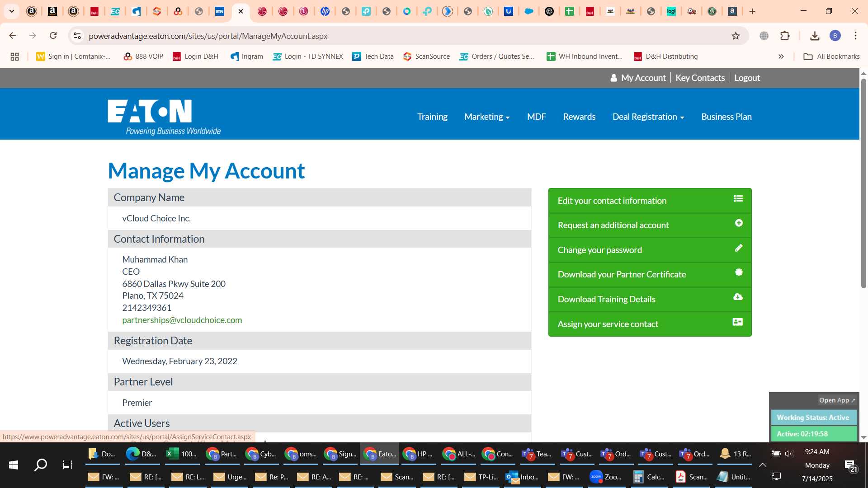The width and height of the screenshot is (868, 488).
Task: Open the browser Extensions puzzle icon
Action: (x=785, y=36)
